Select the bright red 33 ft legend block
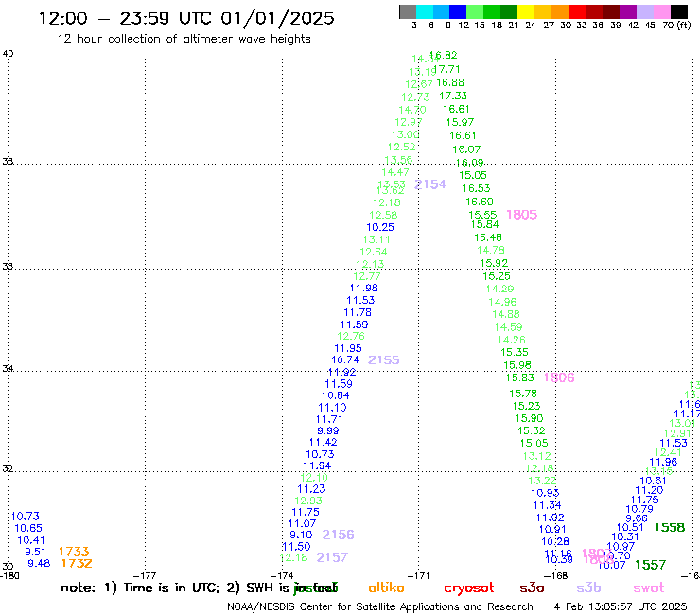Viewport: 700px width, 615px height. click(577, 11)
